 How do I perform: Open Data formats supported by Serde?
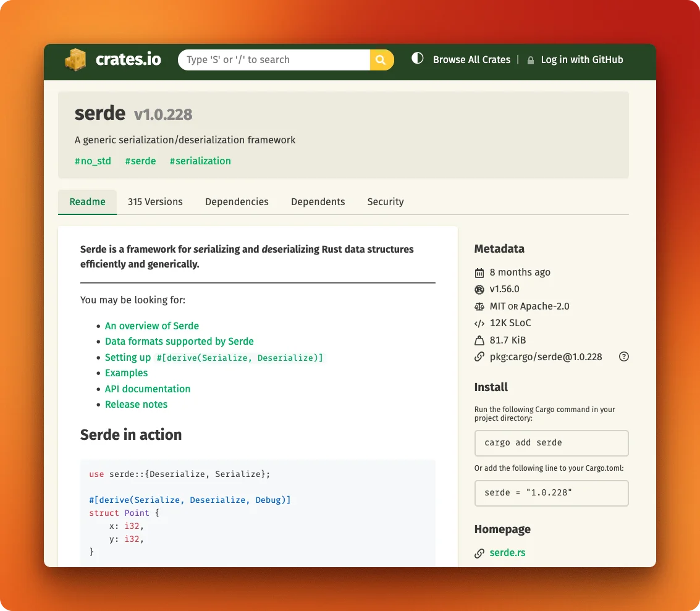pos(179,342)
